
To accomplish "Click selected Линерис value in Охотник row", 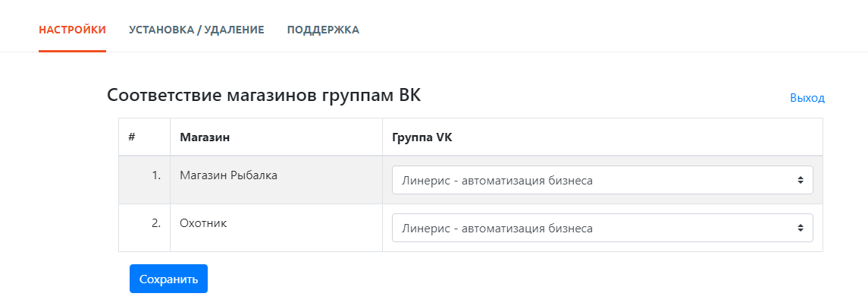I will coord(497,229).
